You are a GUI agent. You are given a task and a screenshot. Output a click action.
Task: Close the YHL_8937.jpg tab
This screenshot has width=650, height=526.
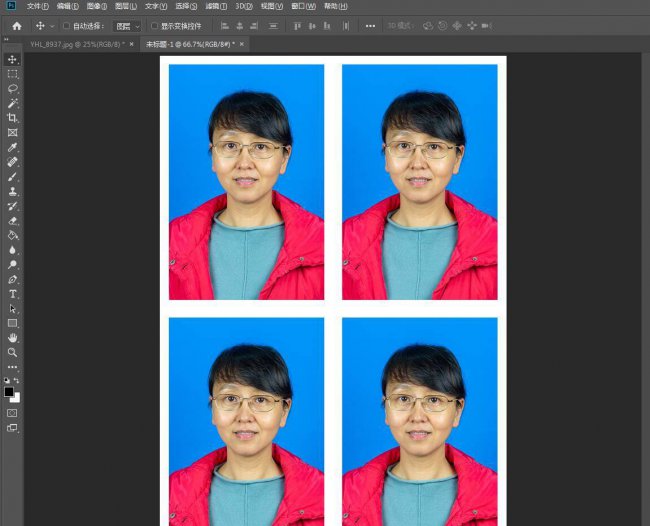[131, 44]
